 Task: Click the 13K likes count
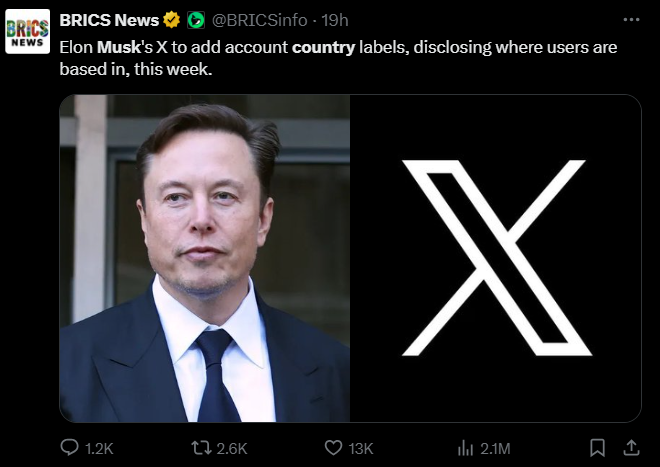pyautogui.click(x=360, y=448)
